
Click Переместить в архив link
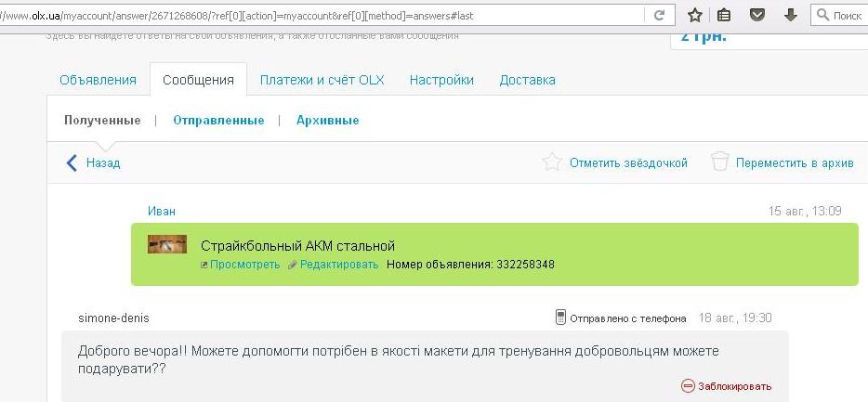795,163
